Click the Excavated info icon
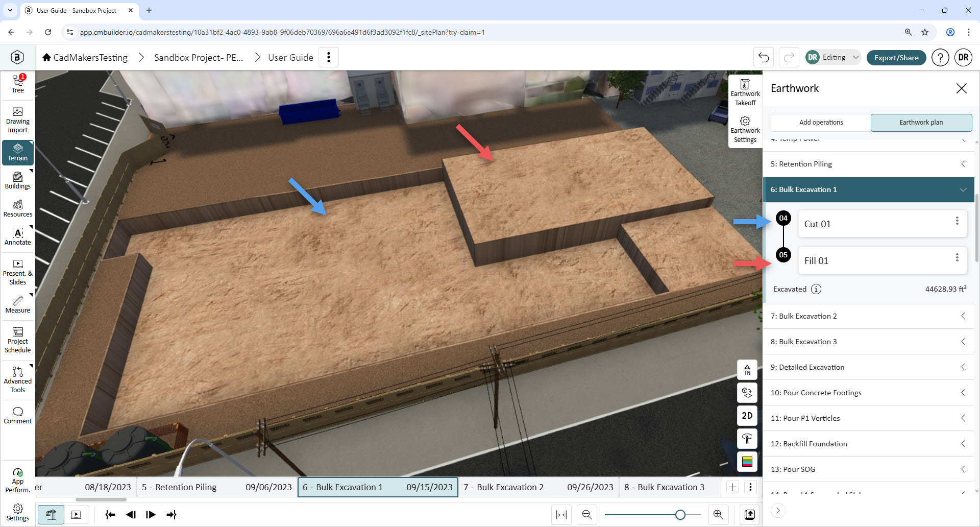The width and height of the screenshot is (980, 527). tap(816, 289)
